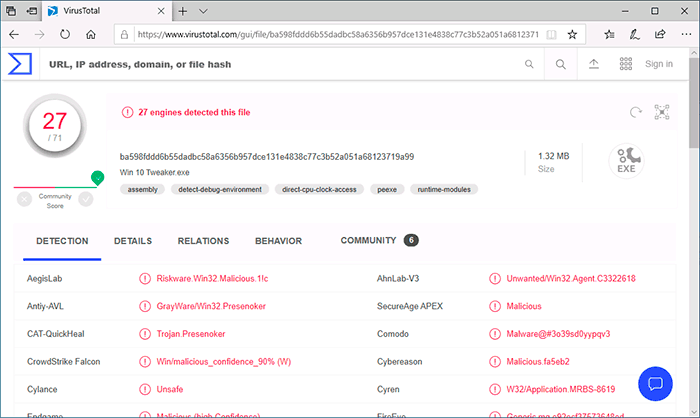Image resolution: width=700 pixels, height=418 pixels.
Task: Click the detect-debug-environment tag
Action: (x=218, y=188)
